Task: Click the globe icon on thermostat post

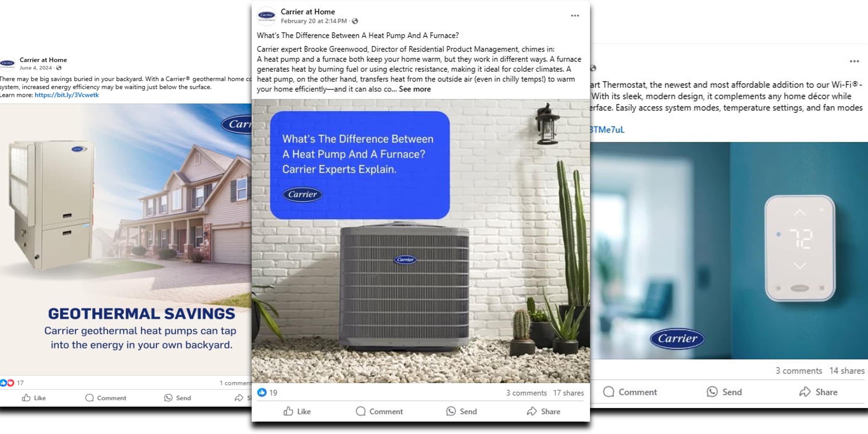Action: pyautogui.click(x=593, y=68)
